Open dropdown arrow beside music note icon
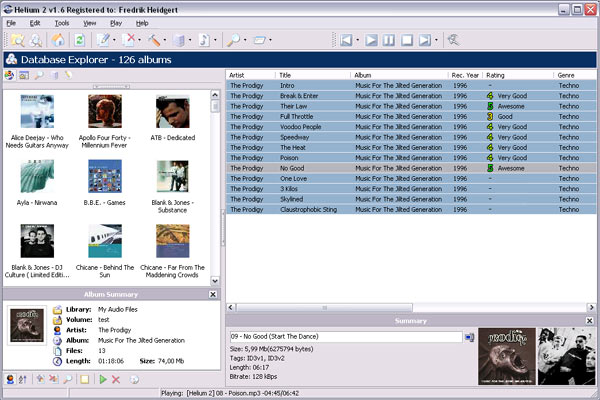This screenshot has width=600, height=400. coord(215,40)
